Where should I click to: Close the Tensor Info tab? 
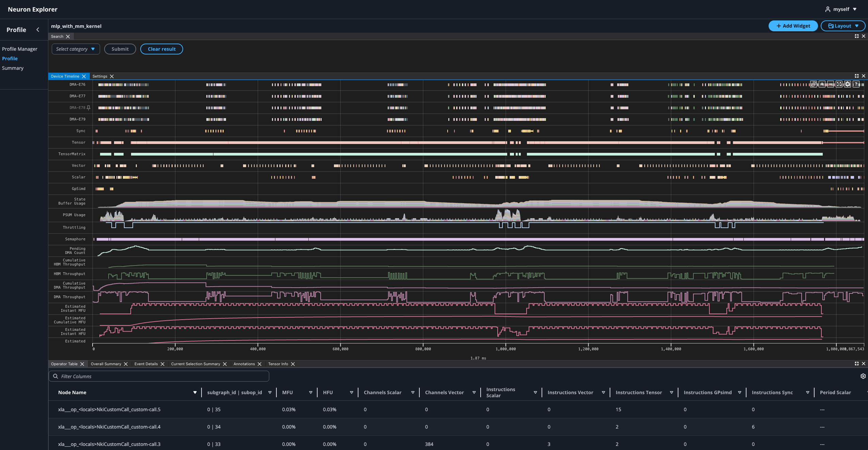pos(293,364)
